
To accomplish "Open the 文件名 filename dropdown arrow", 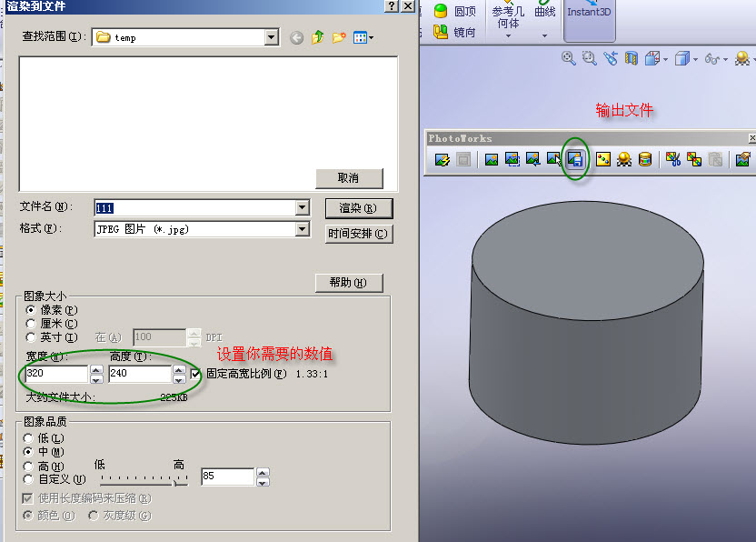I will 303,208.
